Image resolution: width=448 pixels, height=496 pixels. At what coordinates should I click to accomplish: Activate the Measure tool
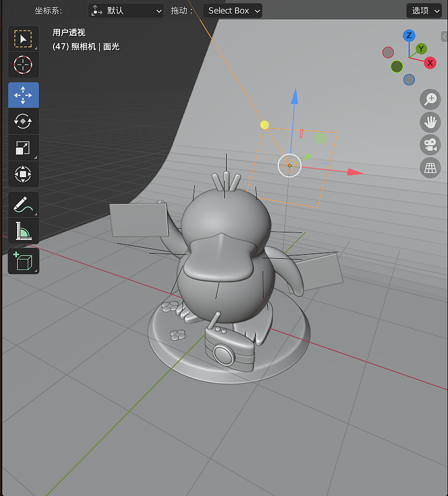[x=23, y=231]
